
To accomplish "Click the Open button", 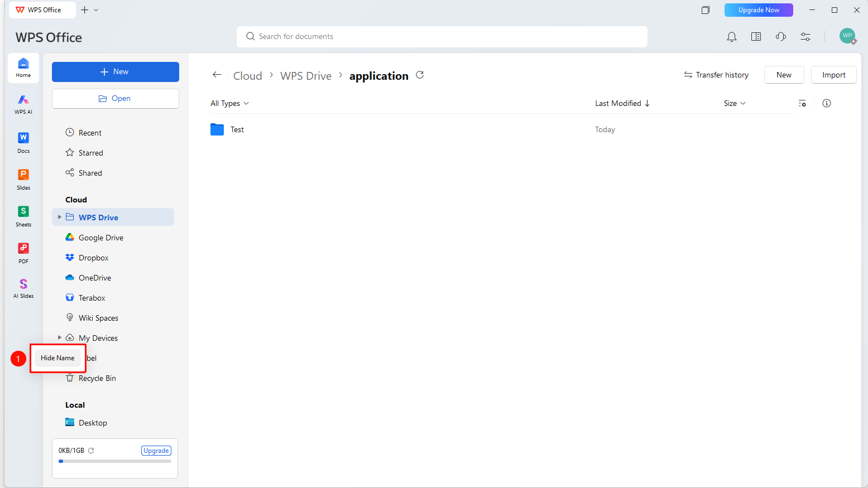I will pyautogui.click(x=116, y=99).
